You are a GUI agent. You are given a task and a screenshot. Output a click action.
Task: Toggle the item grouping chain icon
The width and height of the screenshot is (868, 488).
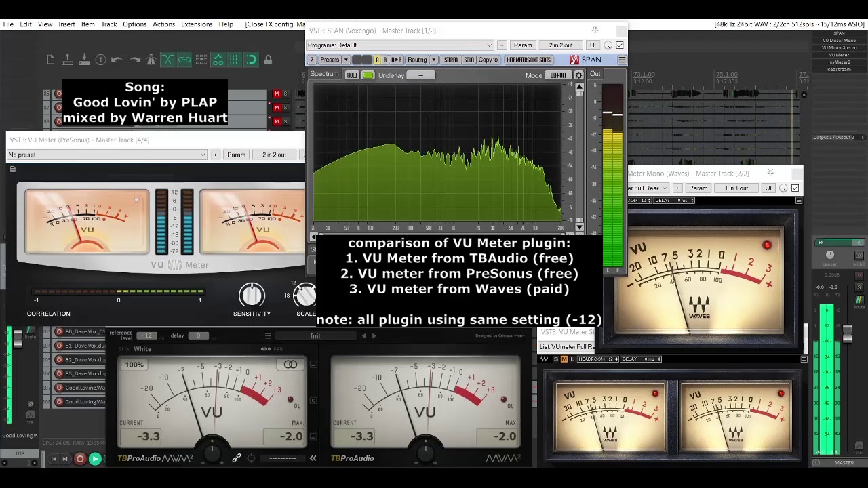coord(184,60)
